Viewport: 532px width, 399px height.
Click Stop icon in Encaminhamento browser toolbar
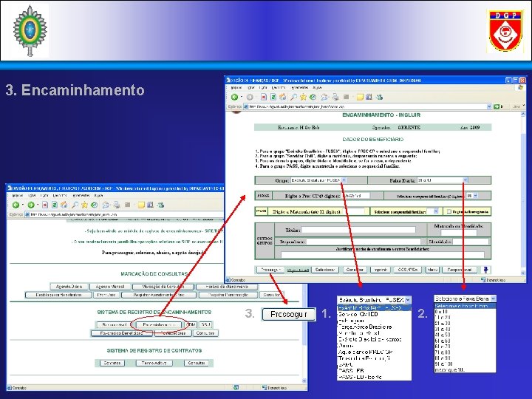264,97
